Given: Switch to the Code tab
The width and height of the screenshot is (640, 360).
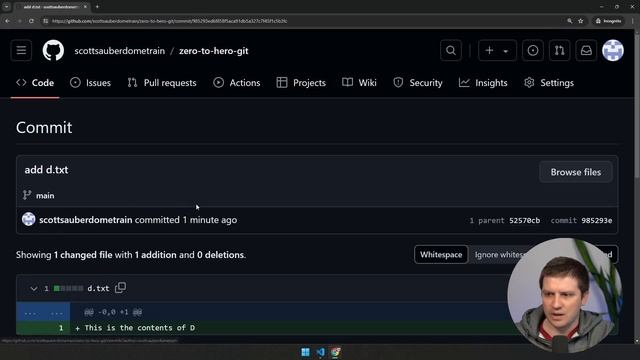Looking at the screenshot, I should (35, 83).
